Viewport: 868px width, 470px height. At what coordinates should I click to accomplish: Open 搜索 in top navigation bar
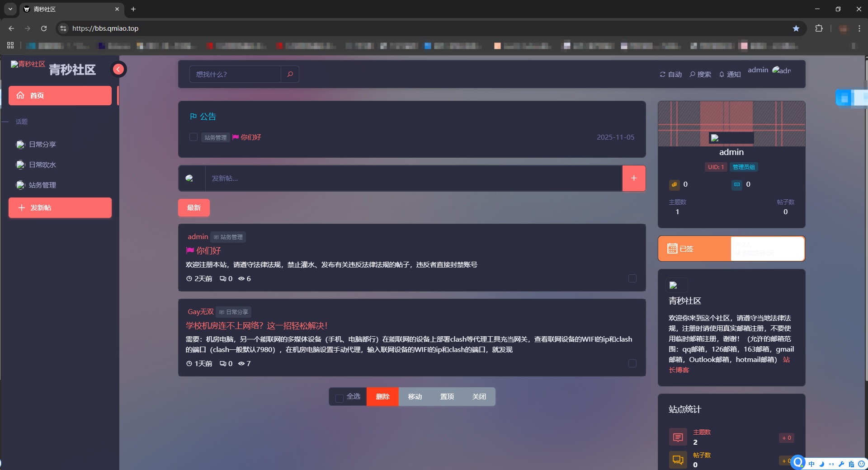coord(700,75)
